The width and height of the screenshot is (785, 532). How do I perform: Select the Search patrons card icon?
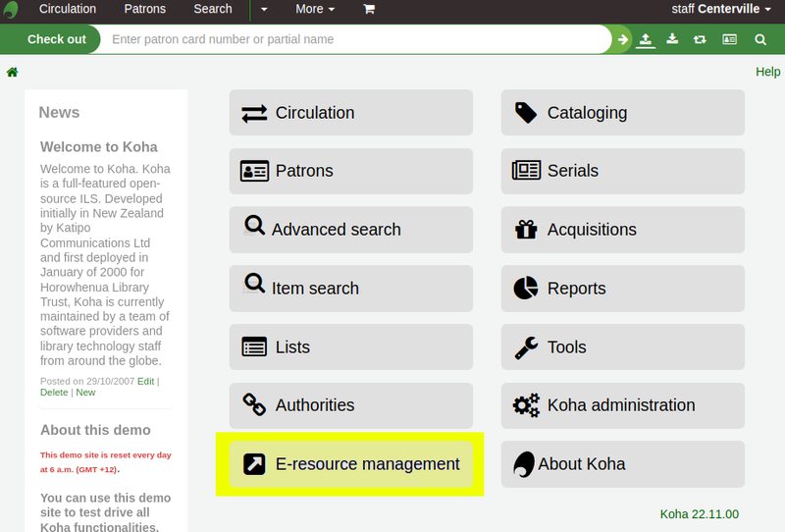pyautogui.click(x=729, y=39)
